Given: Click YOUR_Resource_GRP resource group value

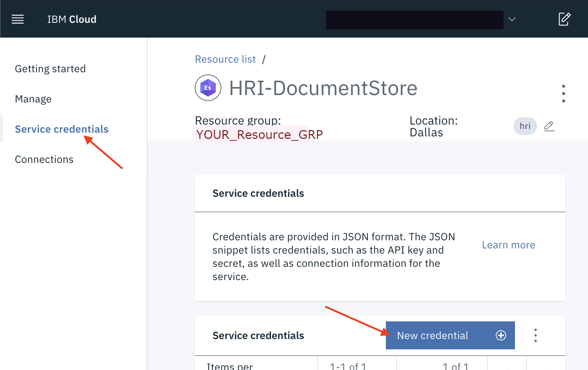Looking at the screenshot, I should click(x=259, y=135).
